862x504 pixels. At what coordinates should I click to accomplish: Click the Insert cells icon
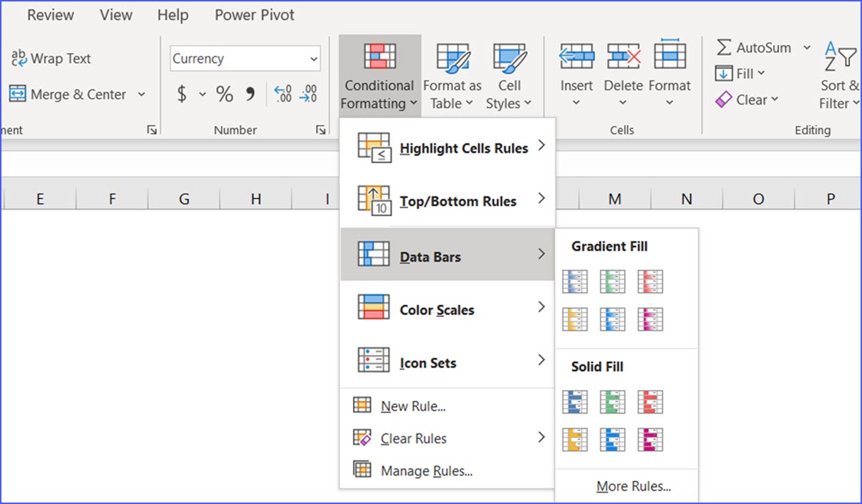576,54
